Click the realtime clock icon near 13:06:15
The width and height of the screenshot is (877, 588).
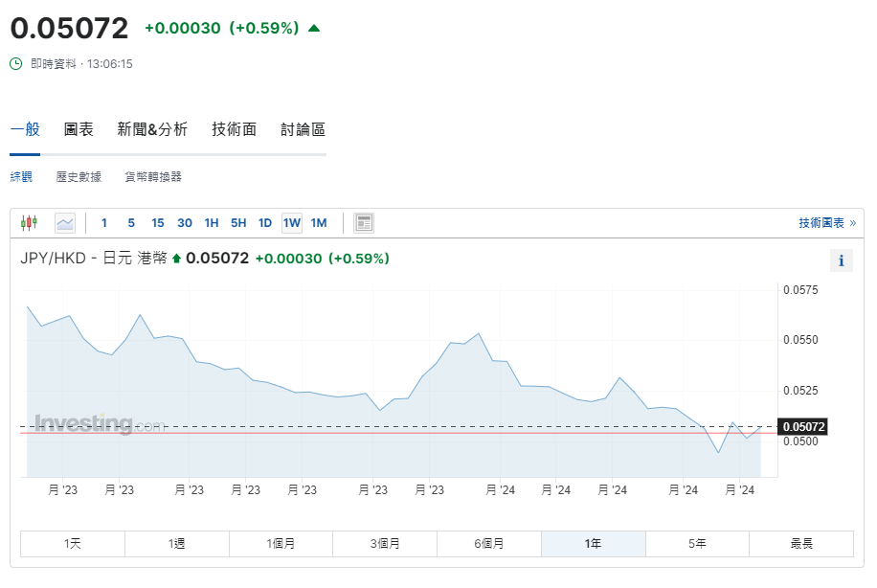coord(13,64)
